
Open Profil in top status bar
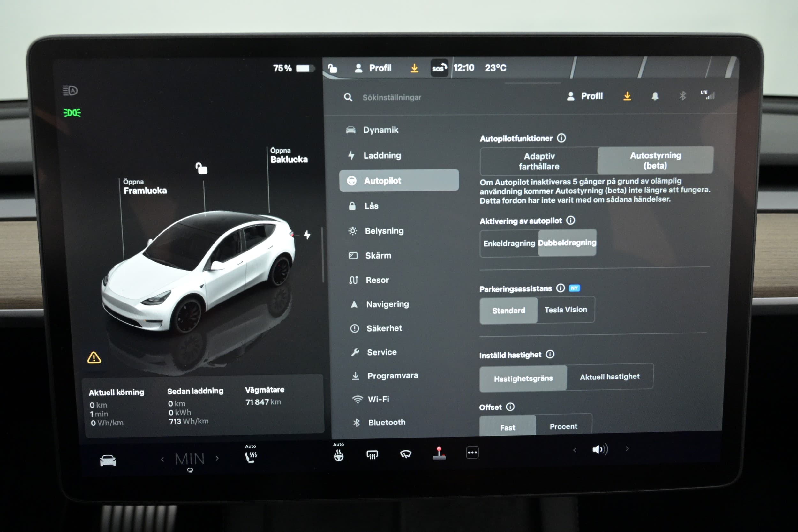click(x=373, y=68)
